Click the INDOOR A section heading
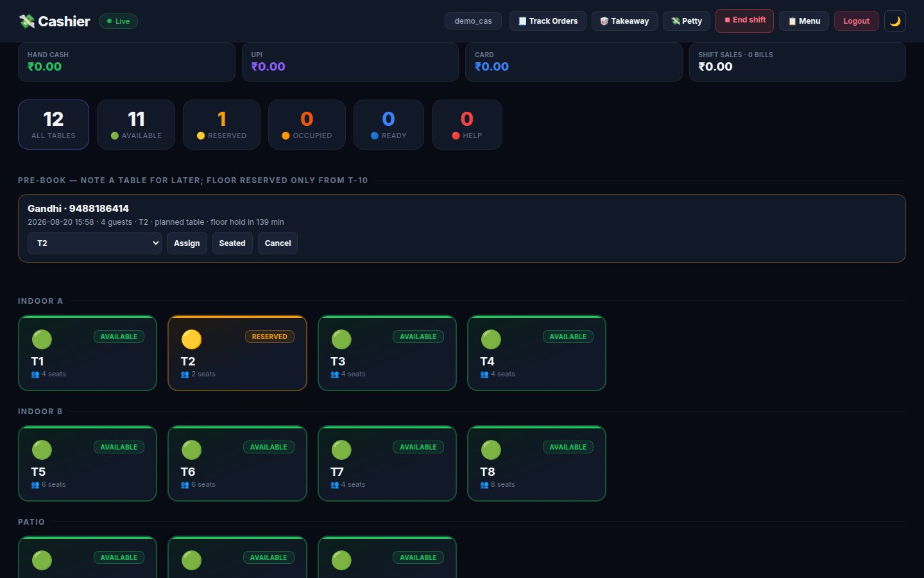The width and height of the screenshot is (924, 578). click(40, 301)
